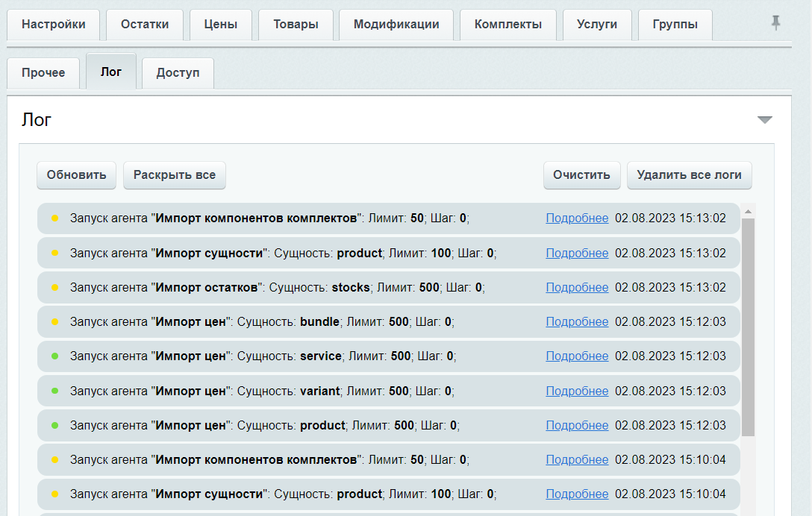
Task: Click the log list vertical scrollbar
Action: (748, 328)
